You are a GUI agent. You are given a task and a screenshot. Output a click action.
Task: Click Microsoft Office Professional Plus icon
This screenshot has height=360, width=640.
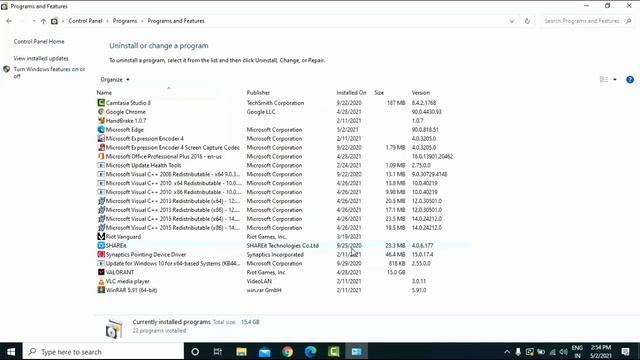pyautogui.click(x=101, y=156)
